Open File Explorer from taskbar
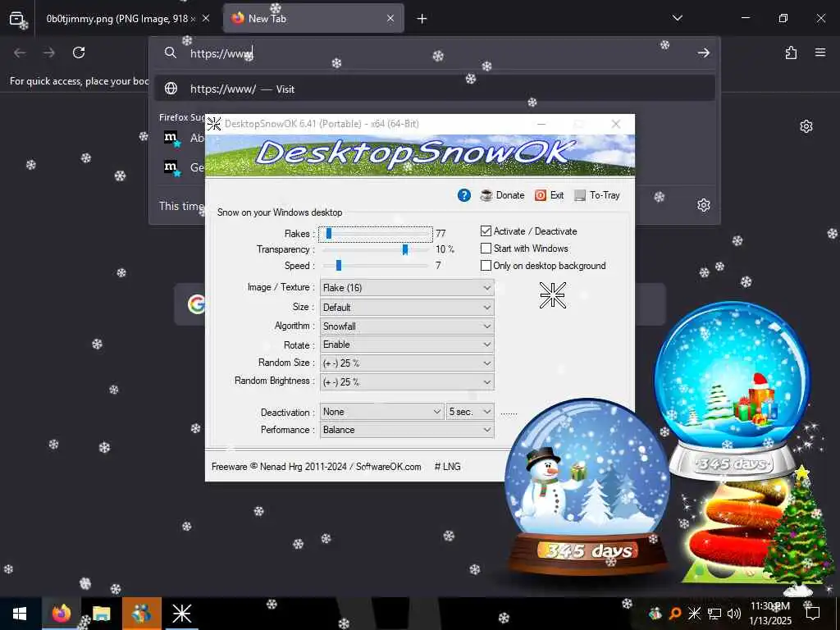Viewport: 840px width, 630px height. tap(101, 614)
